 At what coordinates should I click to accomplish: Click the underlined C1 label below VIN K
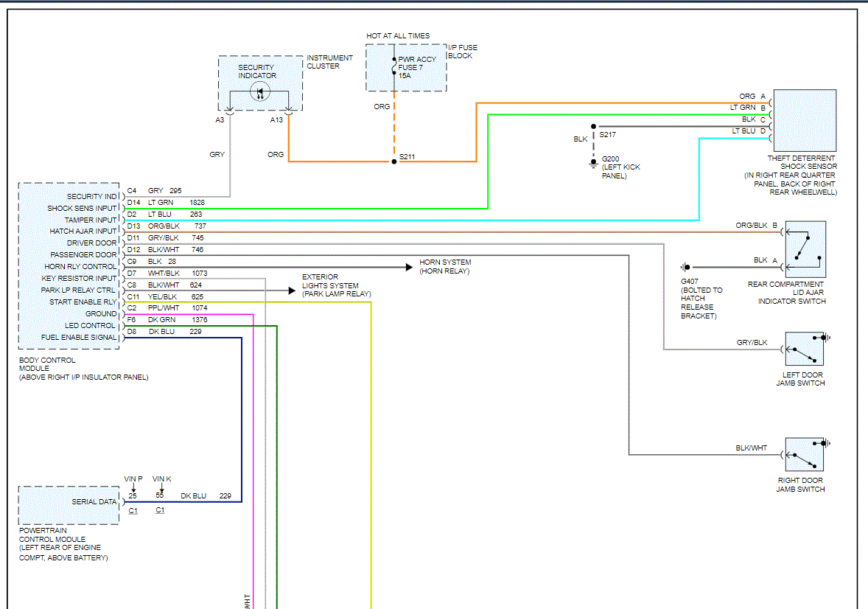[x=160, y=511]
